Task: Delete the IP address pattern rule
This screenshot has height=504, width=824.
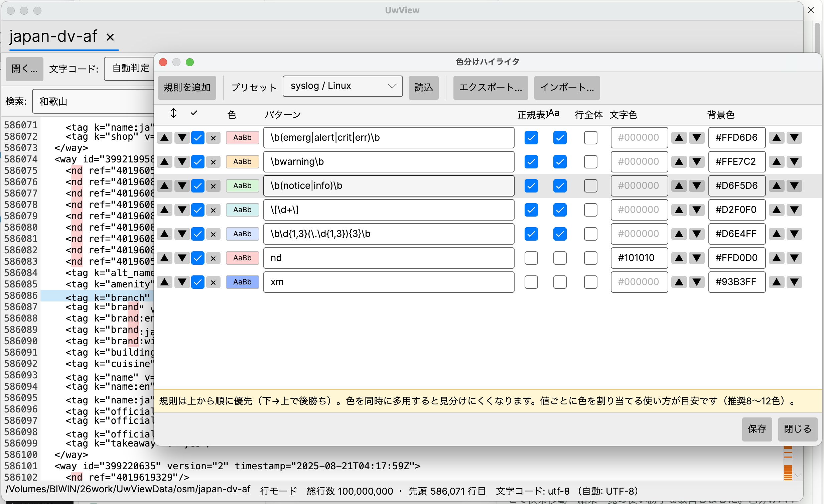Action: (214, 234)
